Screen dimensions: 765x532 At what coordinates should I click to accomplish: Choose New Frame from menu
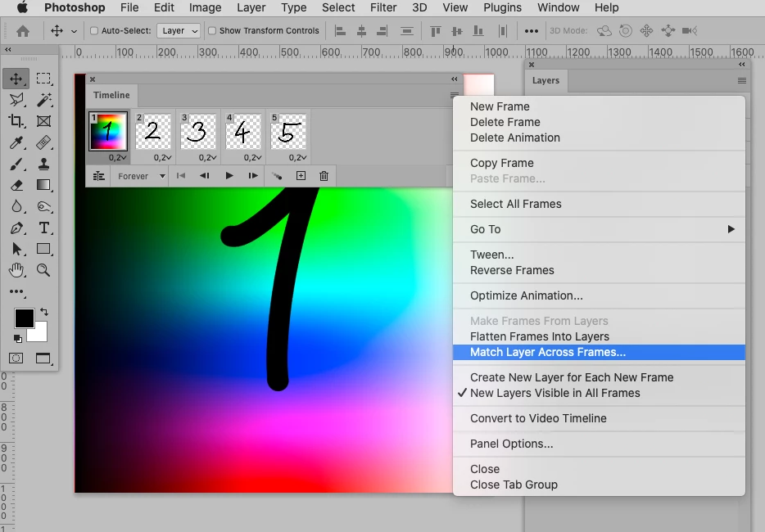tap(599, 106)
